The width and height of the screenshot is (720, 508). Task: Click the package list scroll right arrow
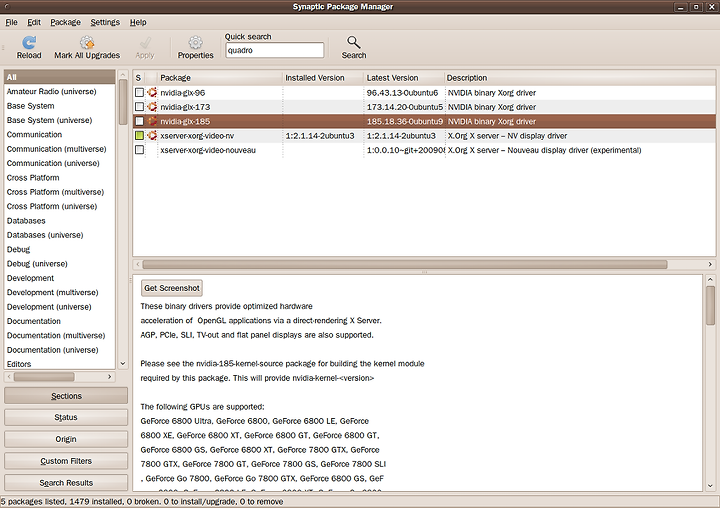710,264
